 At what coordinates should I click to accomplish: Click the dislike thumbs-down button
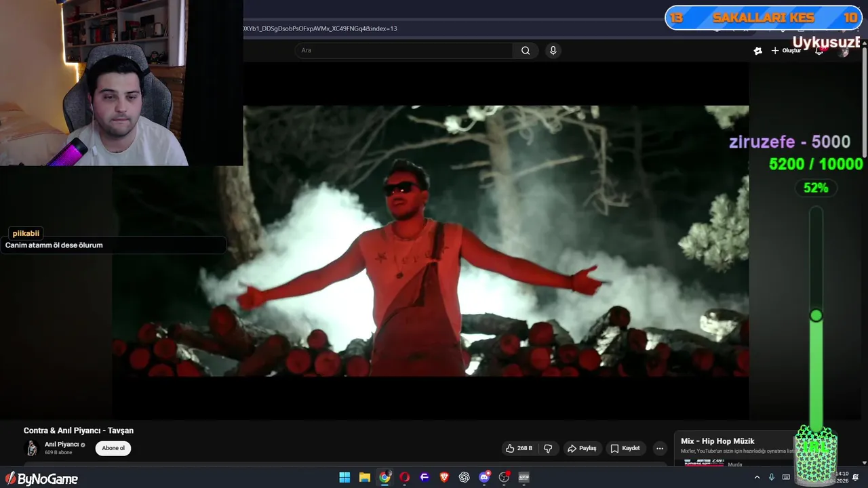[548, 448]
